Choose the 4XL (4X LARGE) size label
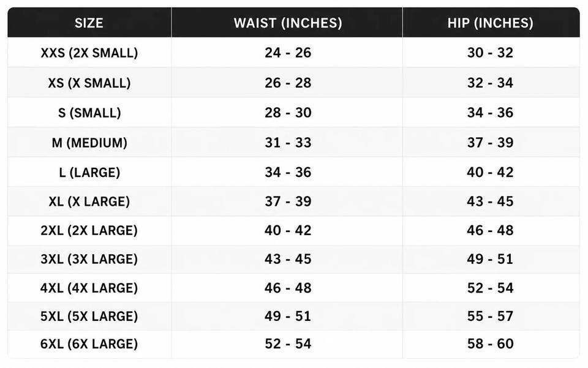The image size is (588, 368). point(89,288)
